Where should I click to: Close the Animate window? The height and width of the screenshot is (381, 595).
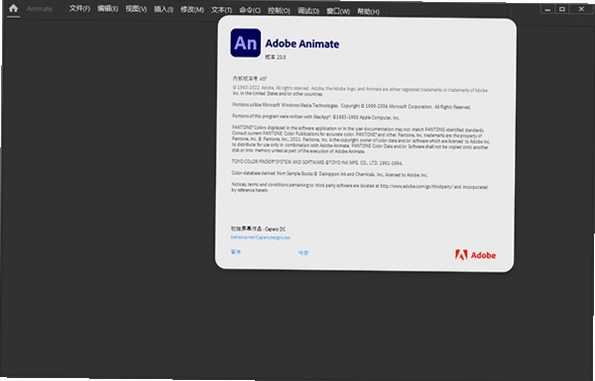click(581, 9)
